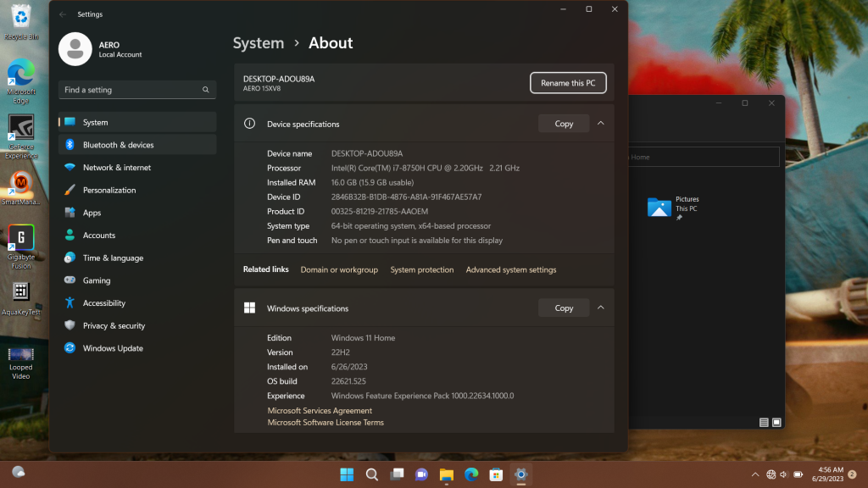Open Pictures folder in File Explorer window
This screenshot has width=868, height=488.
[x=673, y=208]
